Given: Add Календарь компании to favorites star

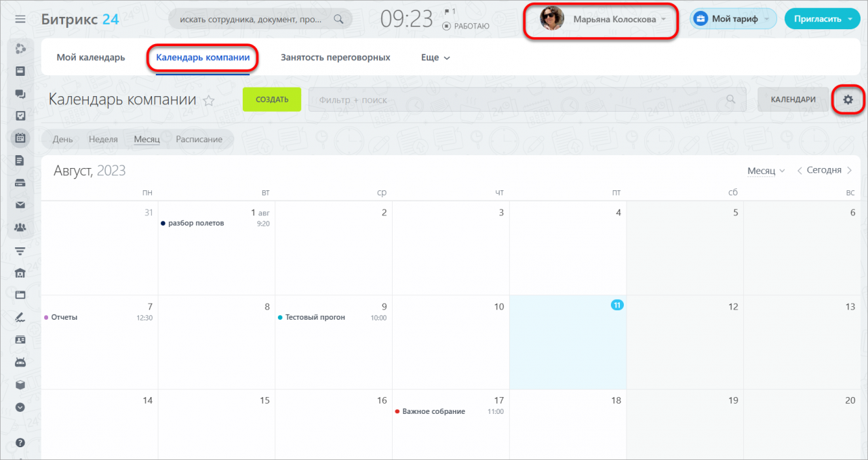Looking at the screenshot, I should coord(209,101).
